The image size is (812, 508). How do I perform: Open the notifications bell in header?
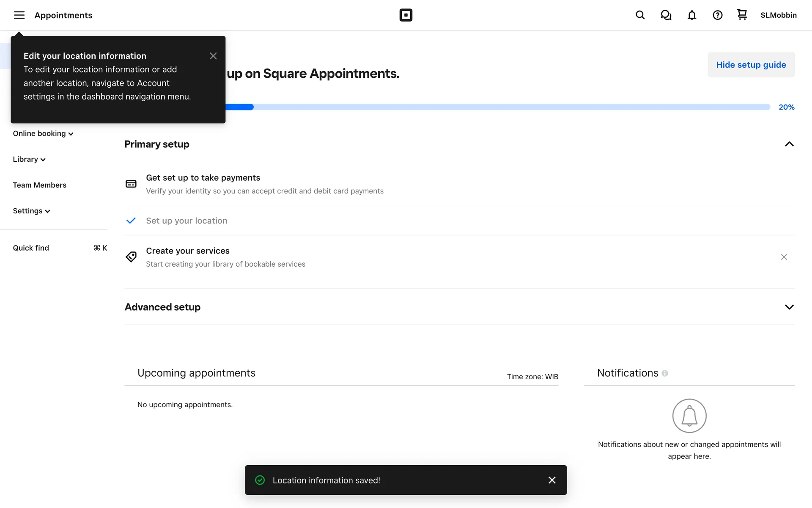[x=691, y=15]
